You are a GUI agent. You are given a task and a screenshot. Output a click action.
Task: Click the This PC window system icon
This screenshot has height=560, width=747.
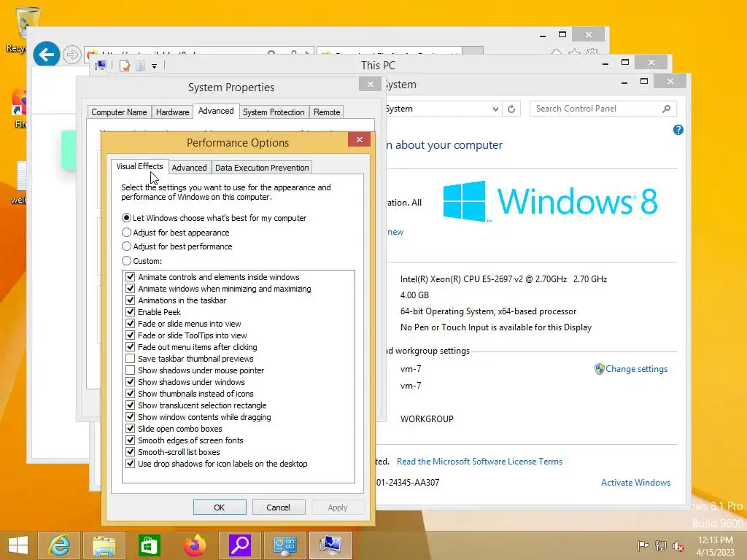[101, 66]
